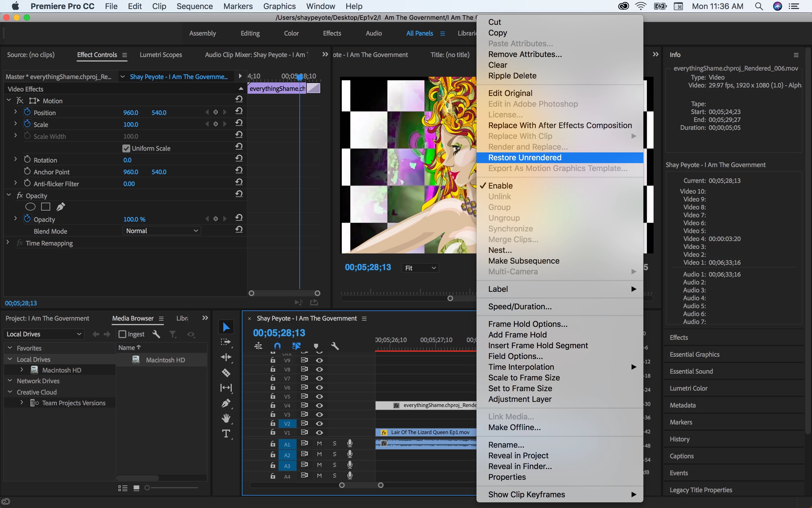Select the Slip tool
812x508 pixels.
pos(226,388)
